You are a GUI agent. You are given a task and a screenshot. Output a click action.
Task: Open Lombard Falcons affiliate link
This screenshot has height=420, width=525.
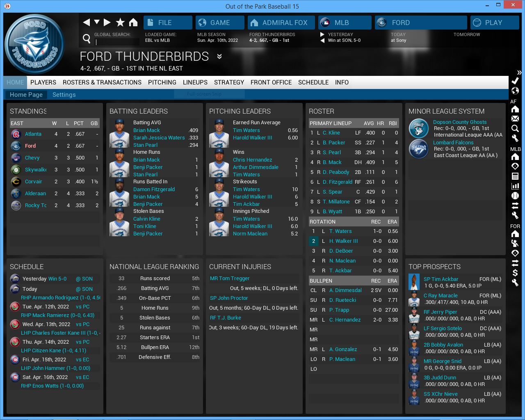453,143
